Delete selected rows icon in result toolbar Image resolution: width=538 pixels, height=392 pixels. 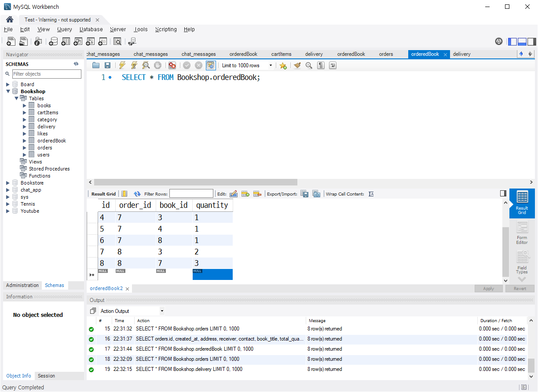click(x=257, y=194)
